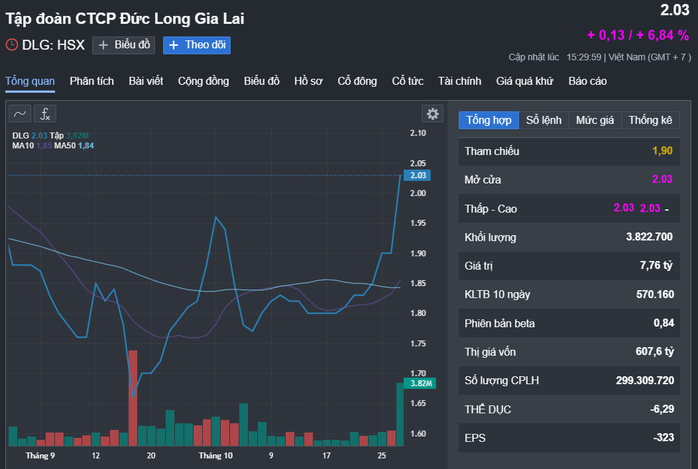Click the price change + 0,13 / + 6,84 %
Screen dimensions: 698x469
coord(638,35)
